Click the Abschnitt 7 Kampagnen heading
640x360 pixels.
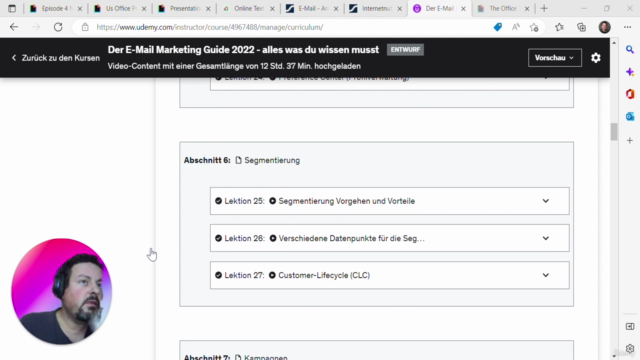[236, 357]
